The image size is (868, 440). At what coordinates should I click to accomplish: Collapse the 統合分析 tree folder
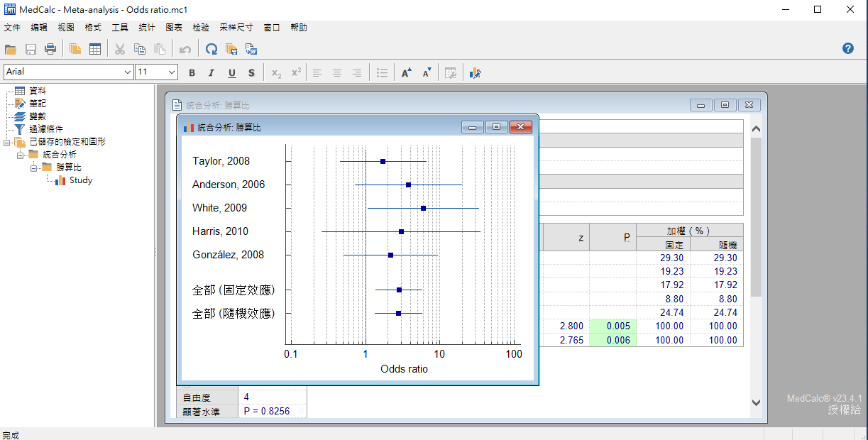click(21, 155)
